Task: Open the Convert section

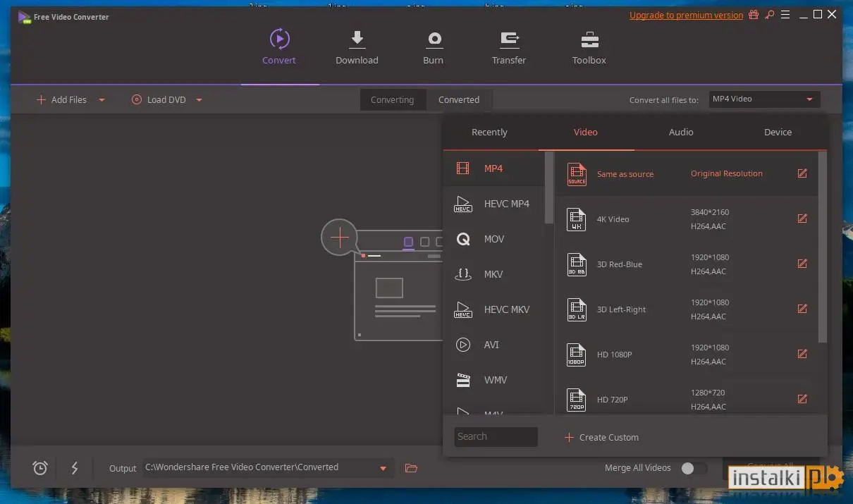Action: (279, 47)
